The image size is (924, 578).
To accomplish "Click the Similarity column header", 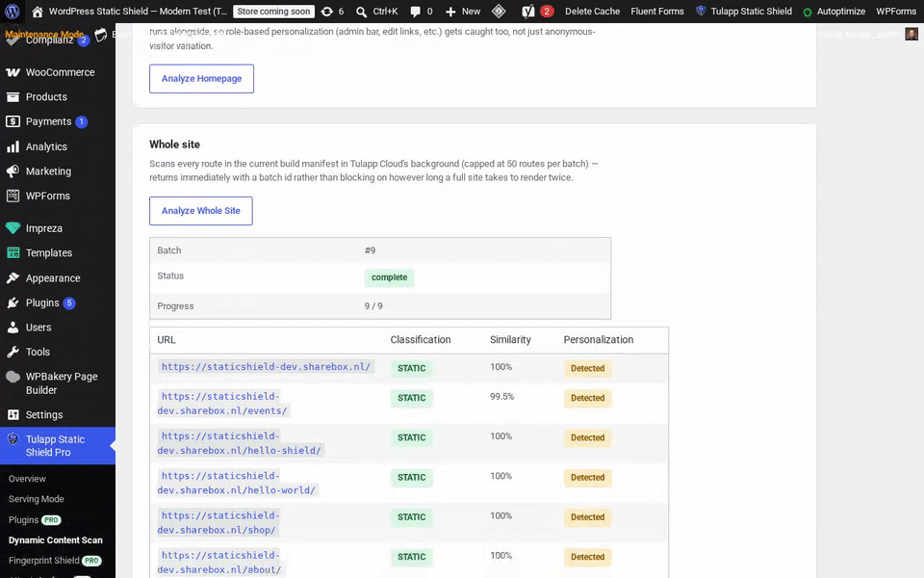I will [x=510, y=340].
